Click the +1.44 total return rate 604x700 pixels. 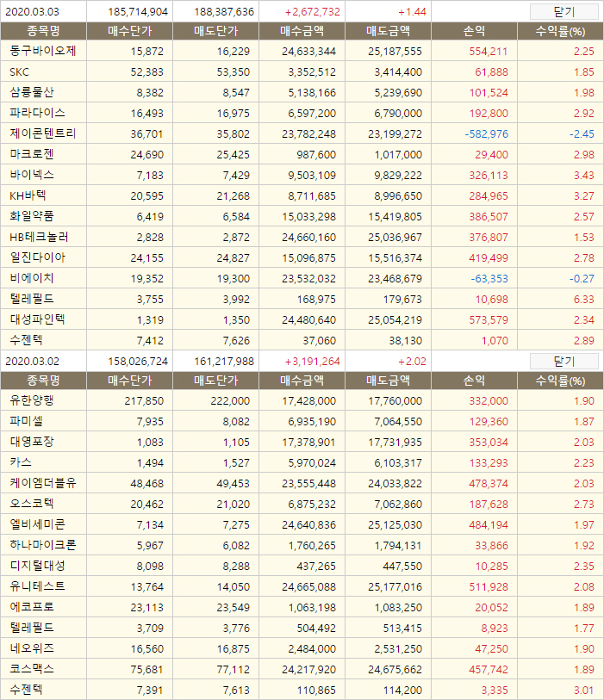(x=412, y=11)
